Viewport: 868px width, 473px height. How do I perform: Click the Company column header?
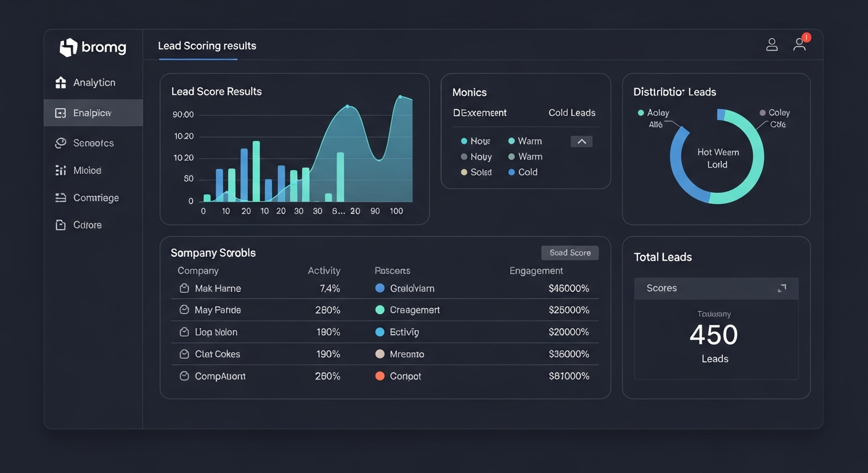pos(198,271)
